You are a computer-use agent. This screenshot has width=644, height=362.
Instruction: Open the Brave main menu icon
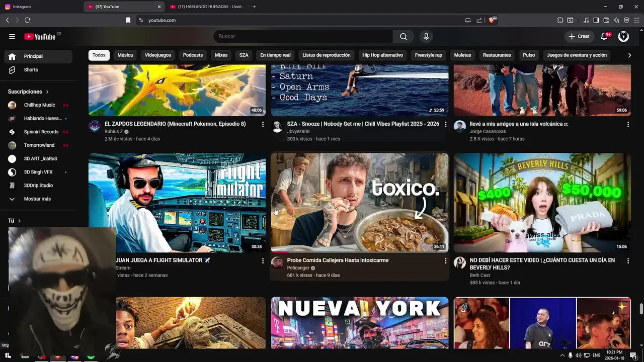click(x=636, y=20)
